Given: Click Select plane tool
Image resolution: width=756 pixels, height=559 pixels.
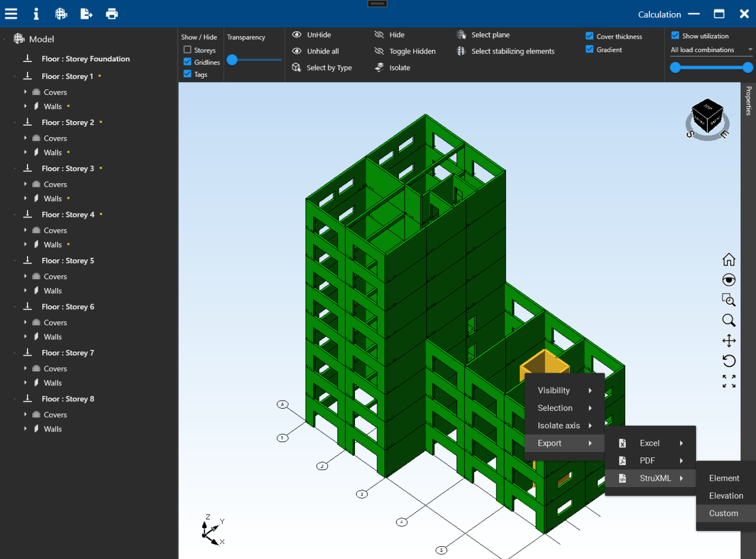Looking at the screenshot, I should [483, 35].
